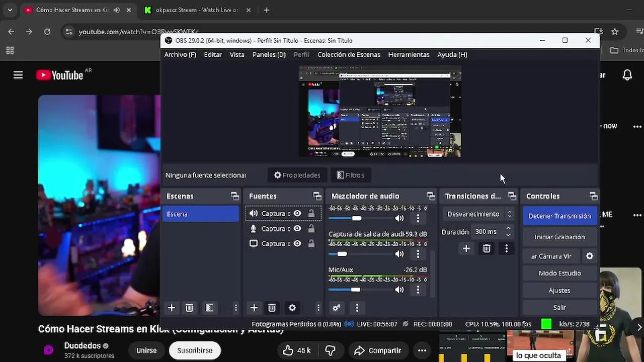Pop out the Controles dock panel
Viewport: 644px width, 362px height.
[594, 196]
